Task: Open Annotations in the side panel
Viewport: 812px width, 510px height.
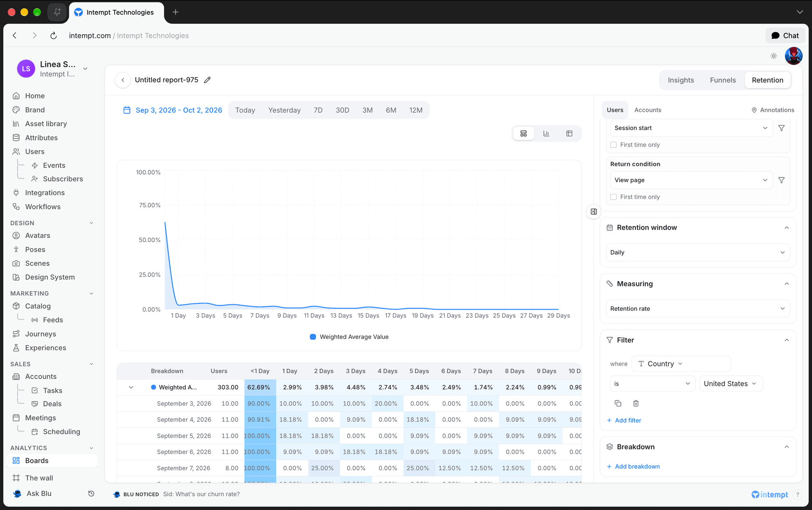Action: tap(773, 110)
